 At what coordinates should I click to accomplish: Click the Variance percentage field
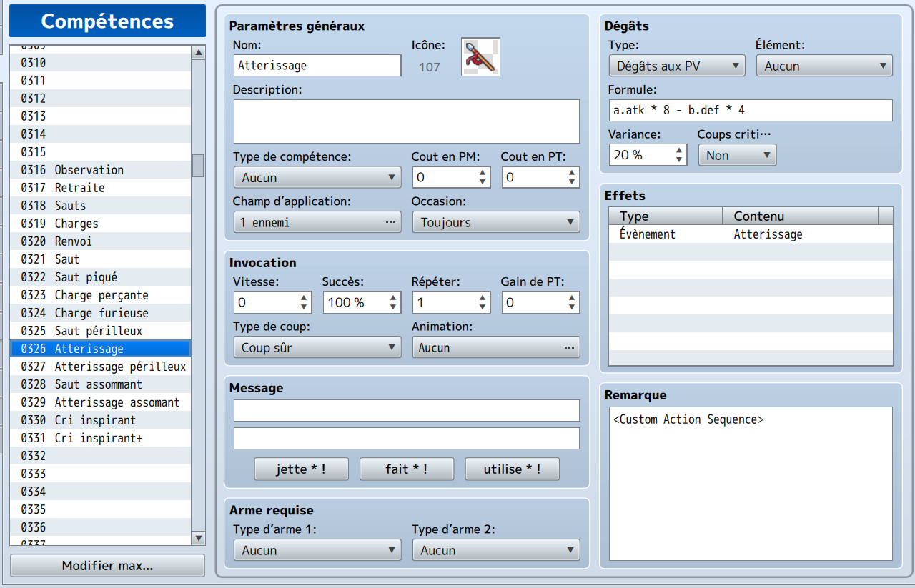[x=642, y=155]
